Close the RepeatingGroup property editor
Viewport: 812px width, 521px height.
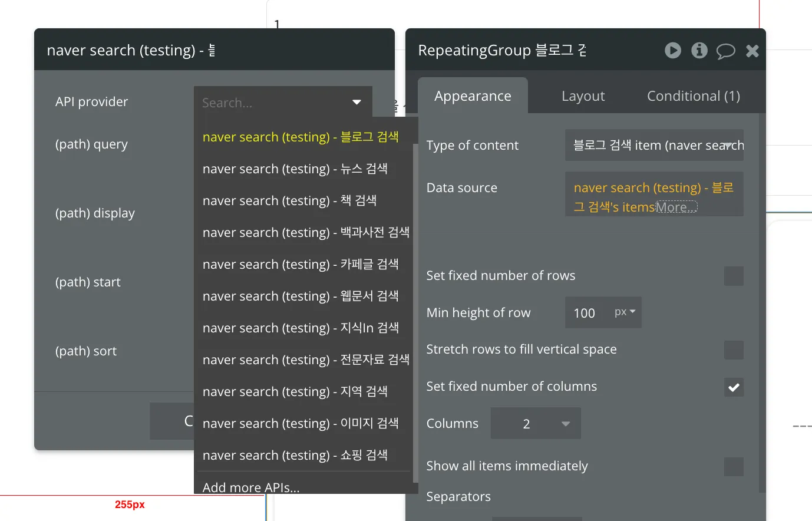point(752,51)
